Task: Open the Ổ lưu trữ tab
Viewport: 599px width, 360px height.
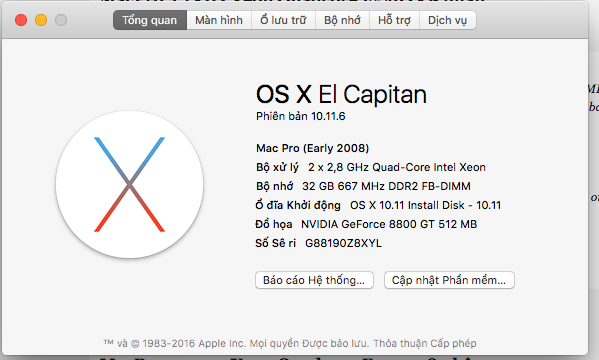Action: coord(283,20)
